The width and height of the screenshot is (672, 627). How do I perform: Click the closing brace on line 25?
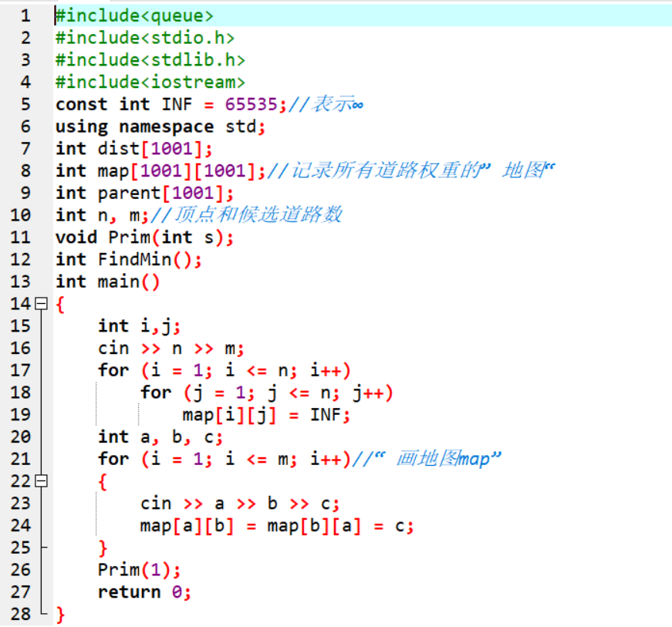(103, 548)
